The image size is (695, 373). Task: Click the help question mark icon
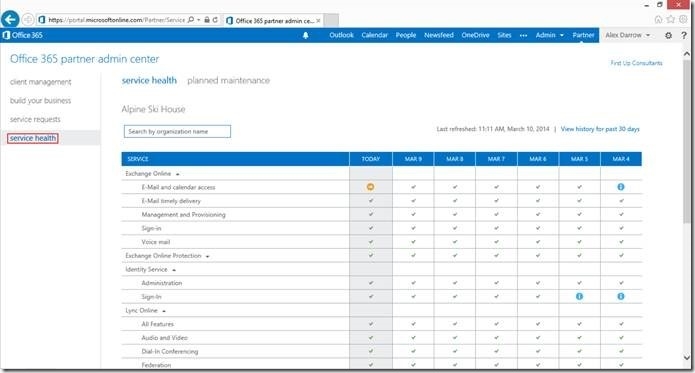pos(684,35)
